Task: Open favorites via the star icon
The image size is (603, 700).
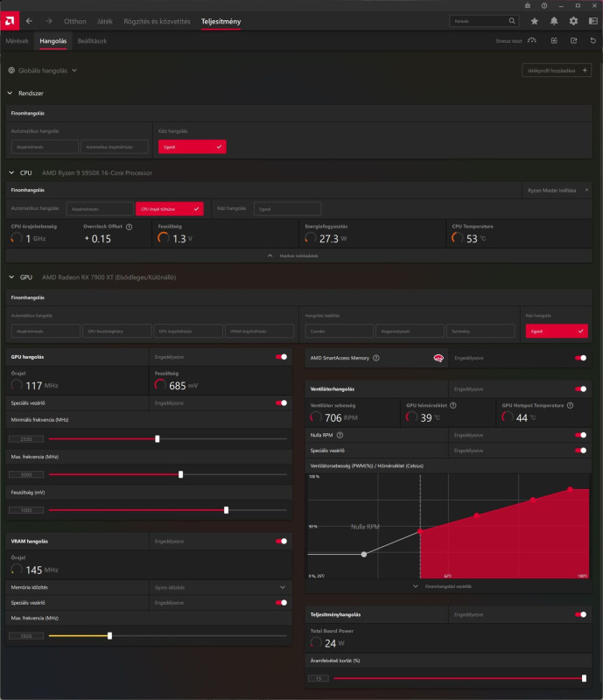Action: pyautogui.click(x=534, y=21)
